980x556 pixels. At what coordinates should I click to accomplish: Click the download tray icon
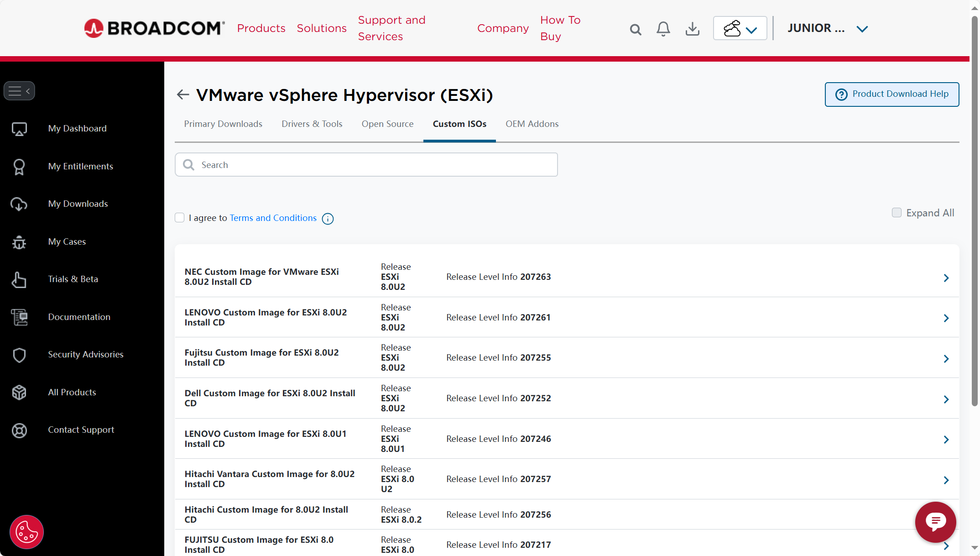693,28
